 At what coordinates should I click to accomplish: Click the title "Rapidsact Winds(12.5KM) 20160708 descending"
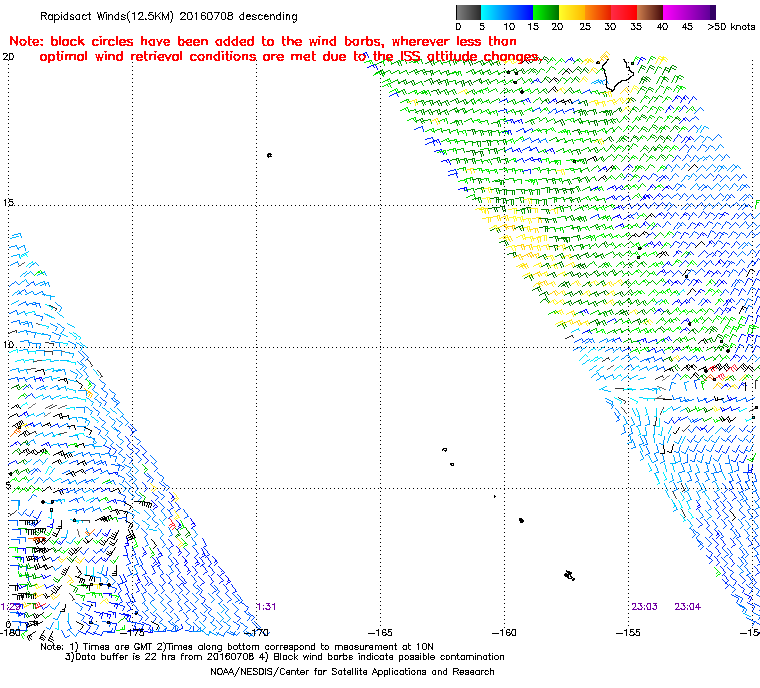pyautogui.click(x=169, y=16)
